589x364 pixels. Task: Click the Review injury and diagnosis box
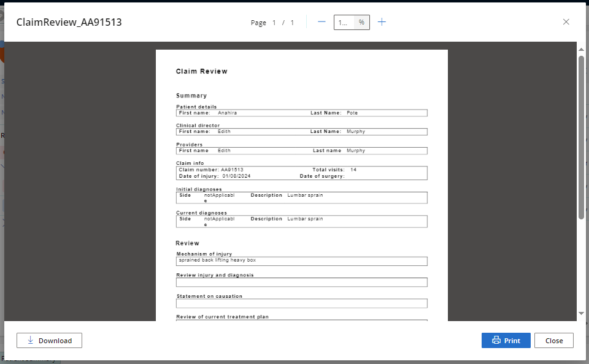click(302, 282)
